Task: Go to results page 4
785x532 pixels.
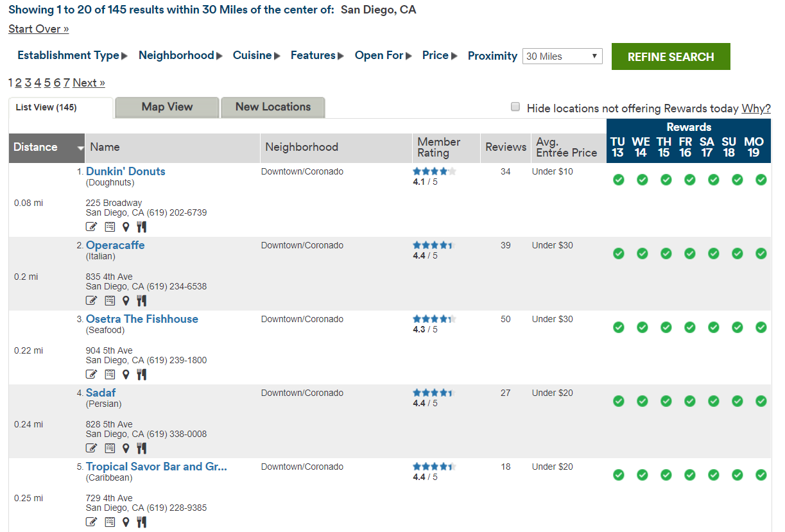Action: click(x=38, y=83)
